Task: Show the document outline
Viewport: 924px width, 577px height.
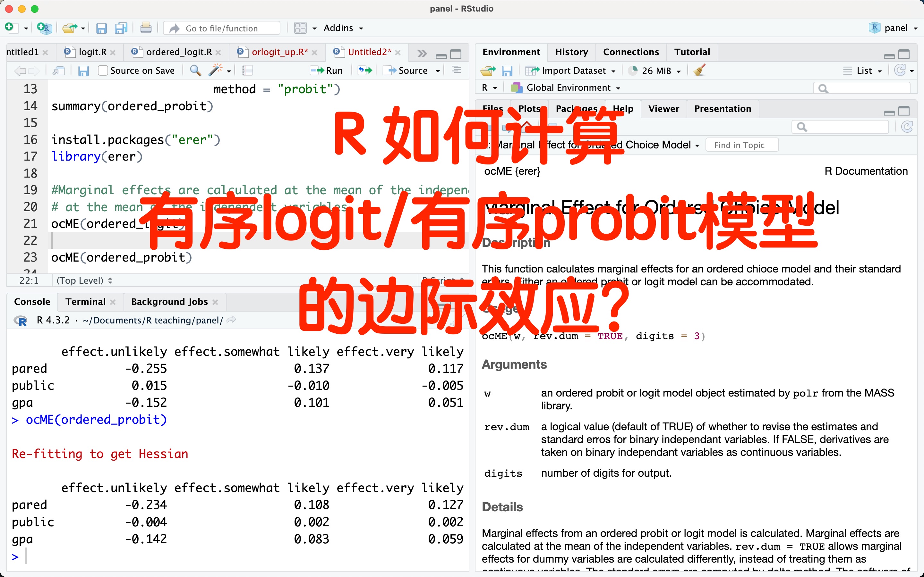Action: pyautogui.click(x=456, y=70)
